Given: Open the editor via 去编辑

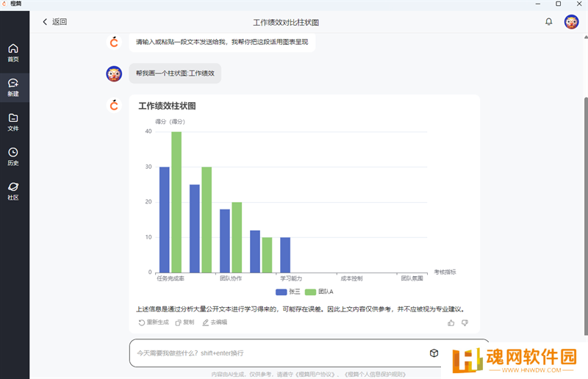Looking at the screenshot, I should [x=215, y=322].
